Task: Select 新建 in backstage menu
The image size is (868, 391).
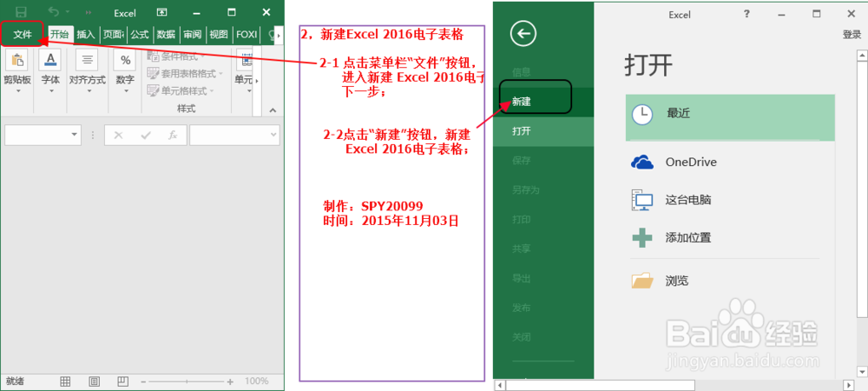Action: (543, 102)
